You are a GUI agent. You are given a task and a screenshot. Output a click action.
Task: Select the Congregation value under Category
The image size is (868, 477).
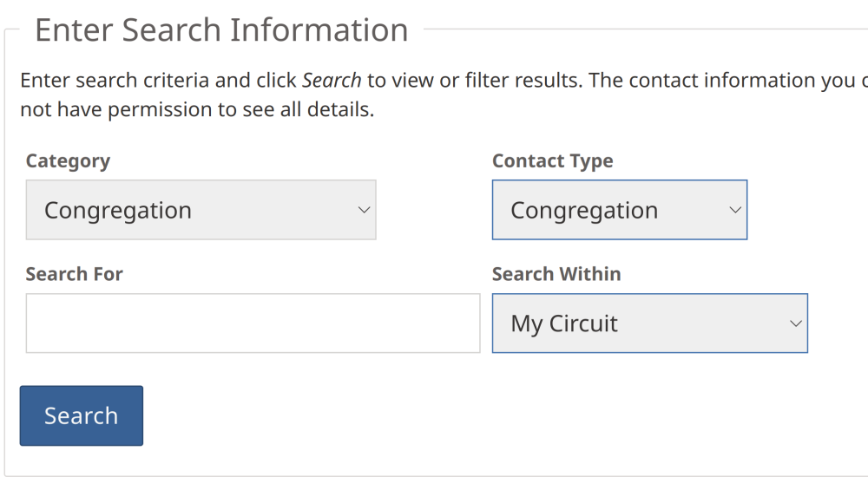(118, 211)
